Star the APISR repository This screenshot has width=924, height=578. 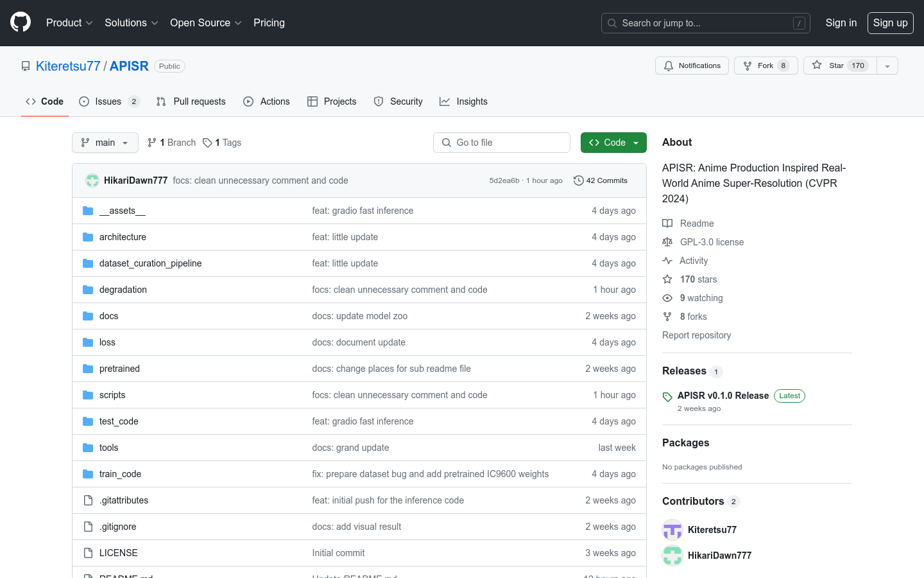(x=836, y=66)
